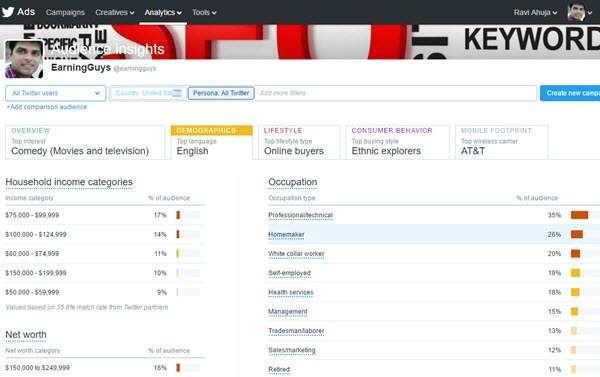Open the All Twitter users selector

(55, 93)
